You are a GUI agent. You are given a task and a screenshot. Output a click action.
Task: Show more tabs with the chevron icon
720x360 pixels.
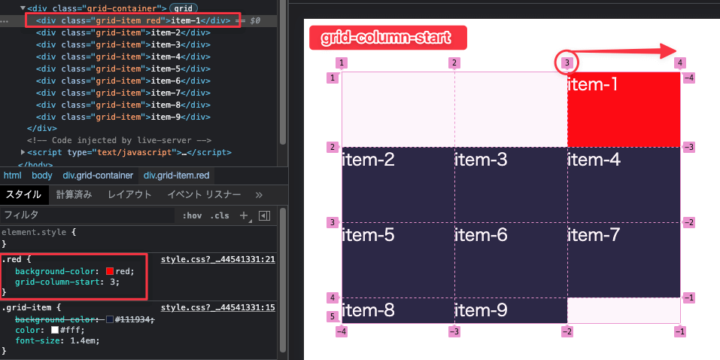click(x=259, y=195)
